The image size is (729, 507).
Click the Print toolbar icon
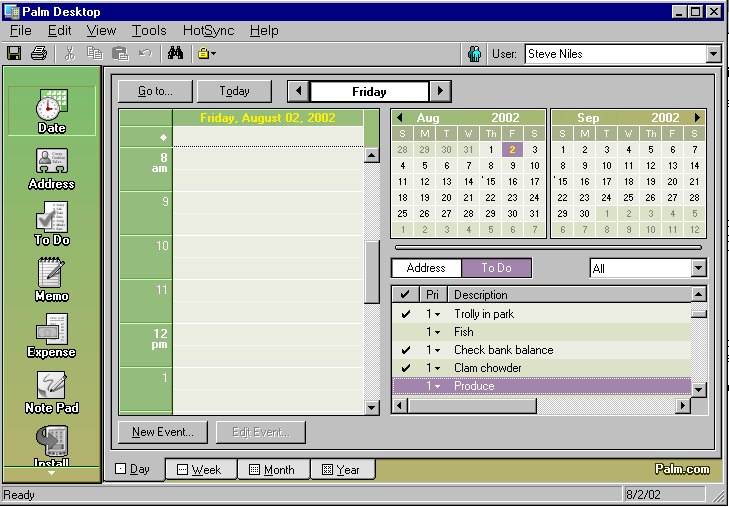tap(39, 53)
